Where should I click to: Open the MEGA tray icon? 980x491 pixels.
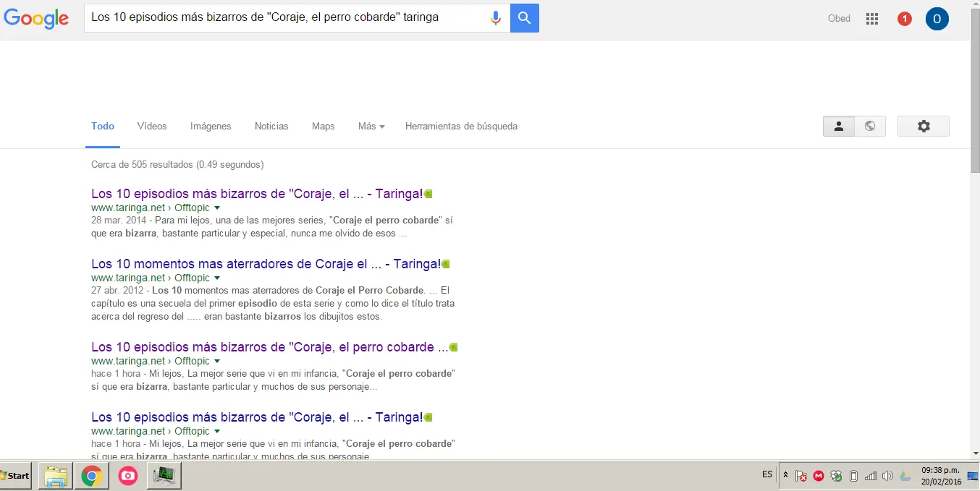[819, 476]
